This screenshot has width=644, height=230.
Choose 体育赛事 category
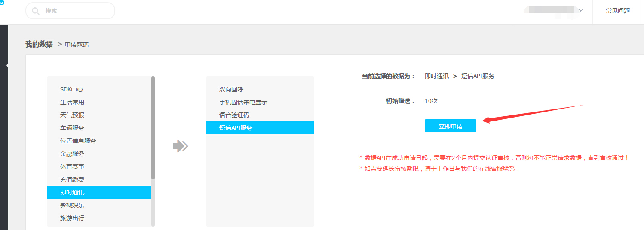(72, 166)
